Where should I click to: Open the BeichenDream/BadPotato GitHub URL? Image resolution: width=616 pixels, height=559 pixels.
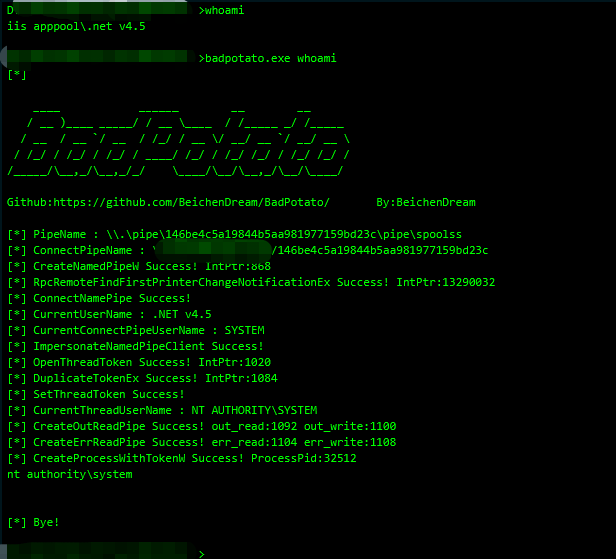[191, 202]
